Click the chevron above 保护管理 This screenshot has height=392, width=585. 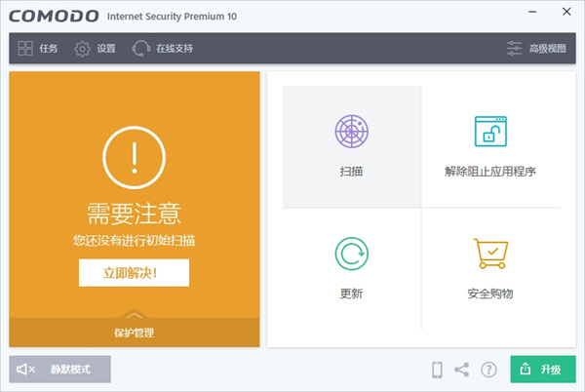(134, 315)
